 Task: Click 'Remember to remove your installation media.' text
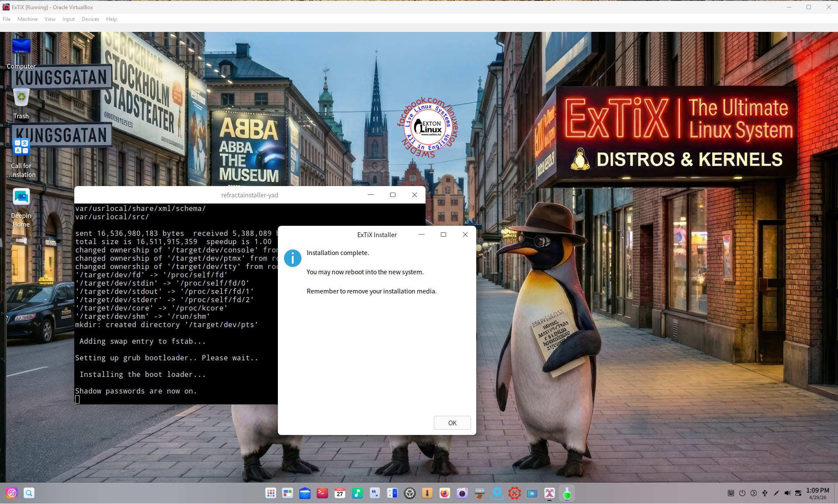pyautogui.click(x=371, y=291)
